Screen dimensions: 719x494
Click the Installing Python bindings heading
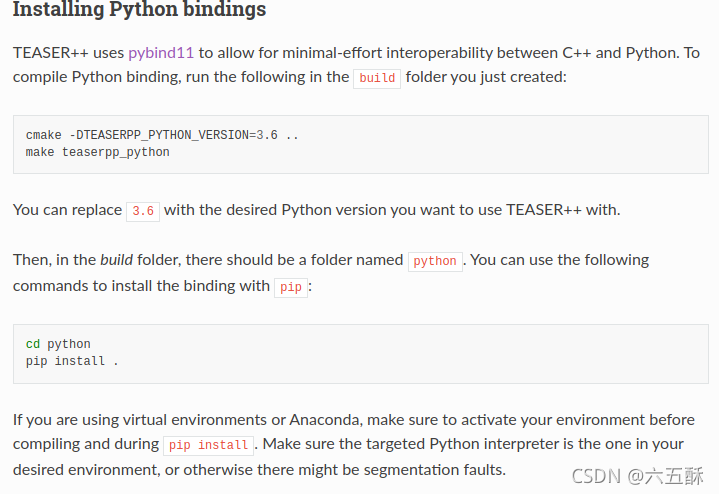tap(139, 9)
